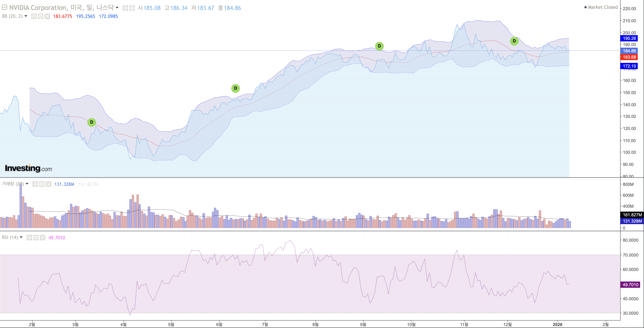
Task: Open NVIDIA main series settings gear
Action: 132,8
